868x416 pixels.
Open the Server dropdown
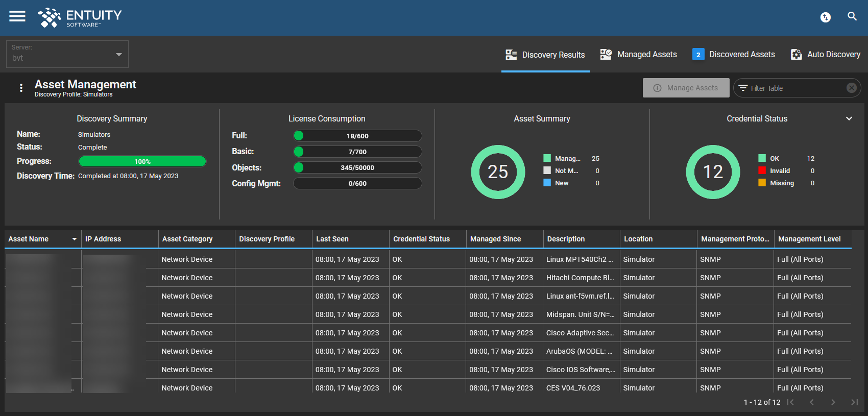(67, 54)
